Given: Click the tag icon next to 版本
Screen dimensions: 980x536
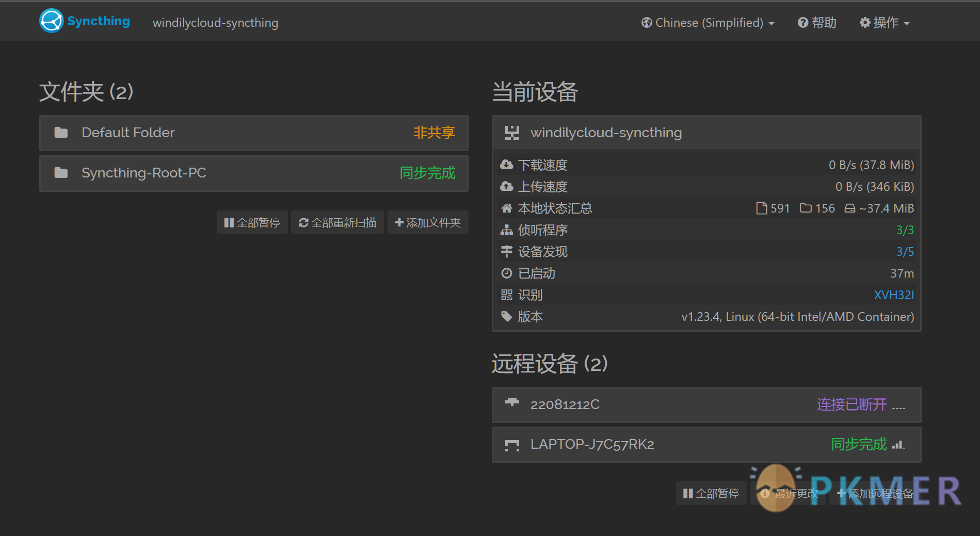Looking at the screenshot, I should (x=507, y=316).
